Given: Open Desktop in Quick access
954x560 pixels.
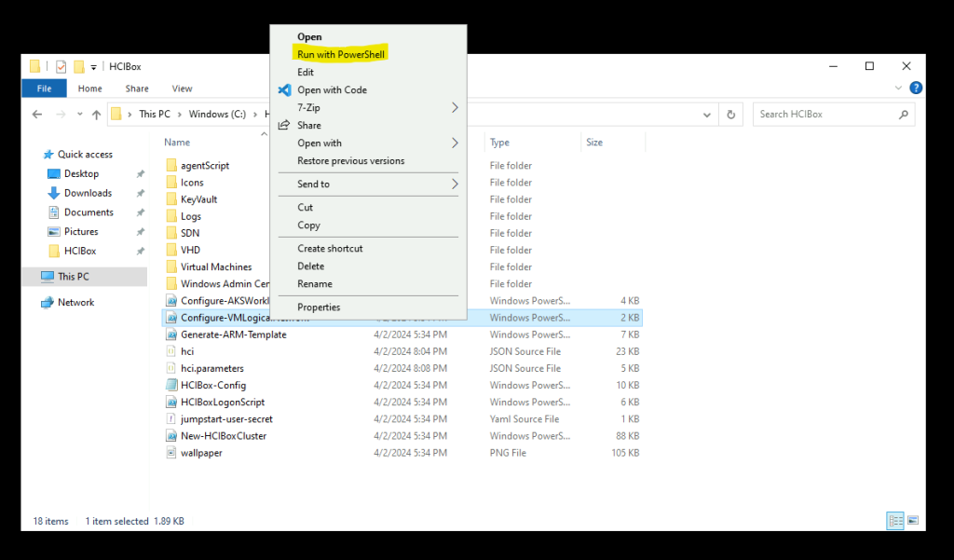Looking at the screenshot, I should [x=82, y=174].
